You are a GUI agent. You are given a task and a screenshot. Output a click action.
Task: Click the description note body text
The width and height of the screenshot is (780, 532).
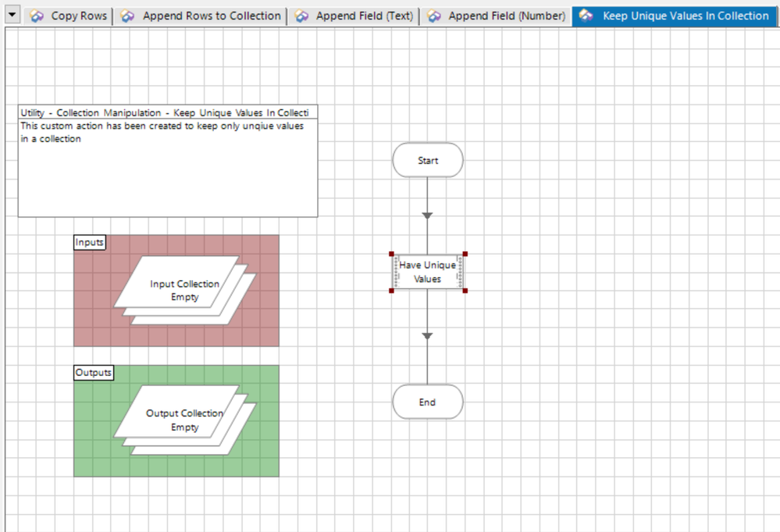coord(162,132)
